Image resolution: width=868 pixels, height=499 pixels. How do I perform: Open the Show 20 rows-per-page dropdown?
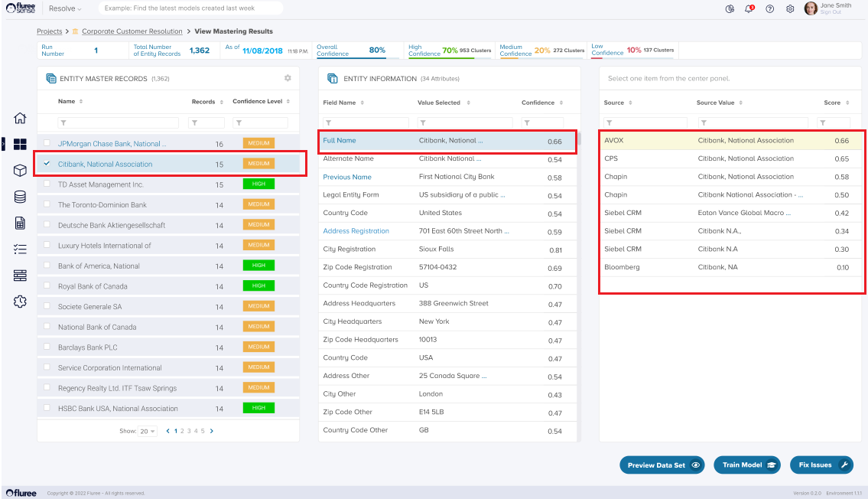point(147,431)
